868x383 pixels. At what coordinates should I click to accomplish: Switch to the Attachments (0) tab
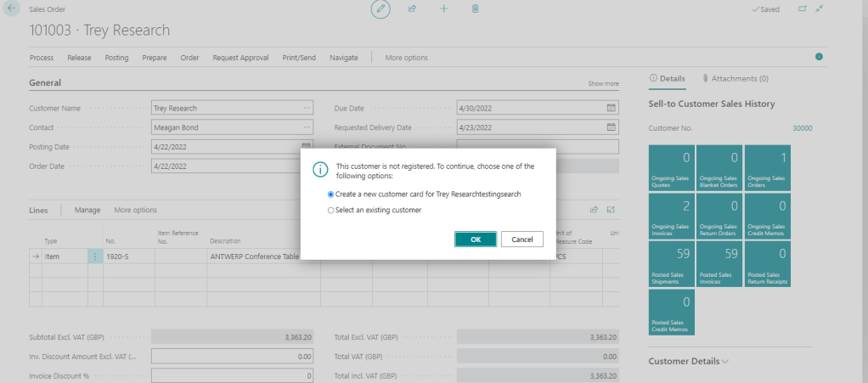736,78
